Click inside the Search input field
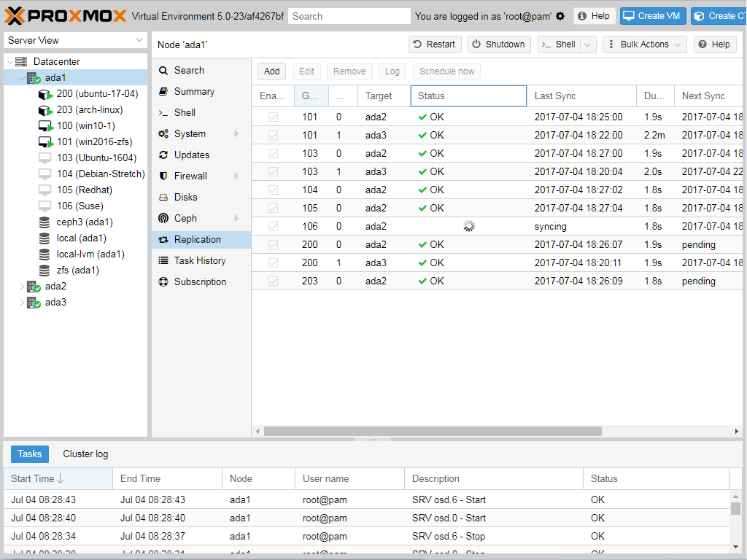This screenshot has height=560, width=747. click(x=349, y=15)
